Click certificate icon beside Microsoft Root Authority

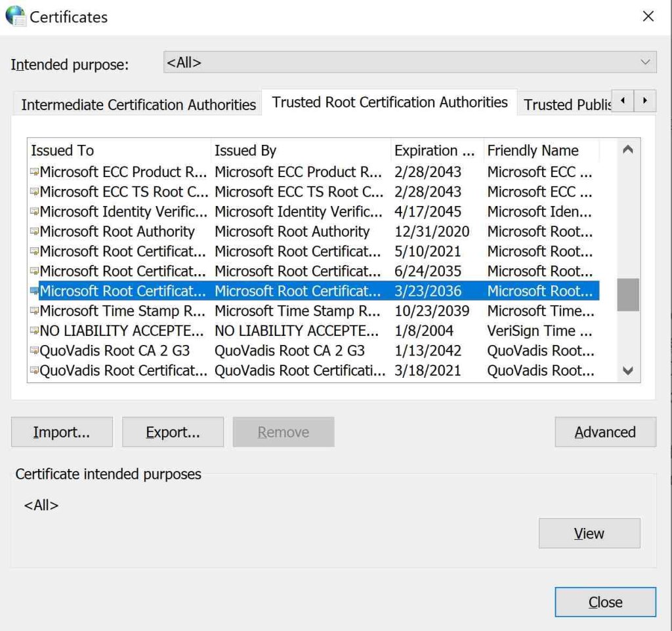click(x=34, y=232)
